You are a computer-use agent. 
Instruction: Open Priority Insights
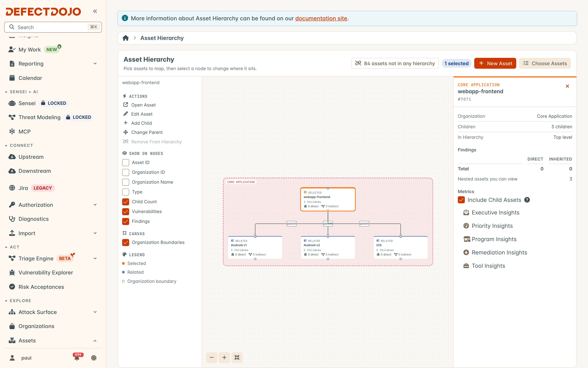coord(488,226)
